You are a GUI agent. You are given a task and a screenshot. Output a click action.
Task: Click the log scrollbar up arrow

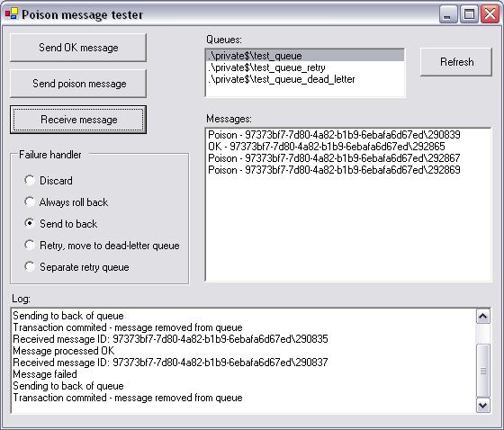pyautogui.click(x=482, y=317)
